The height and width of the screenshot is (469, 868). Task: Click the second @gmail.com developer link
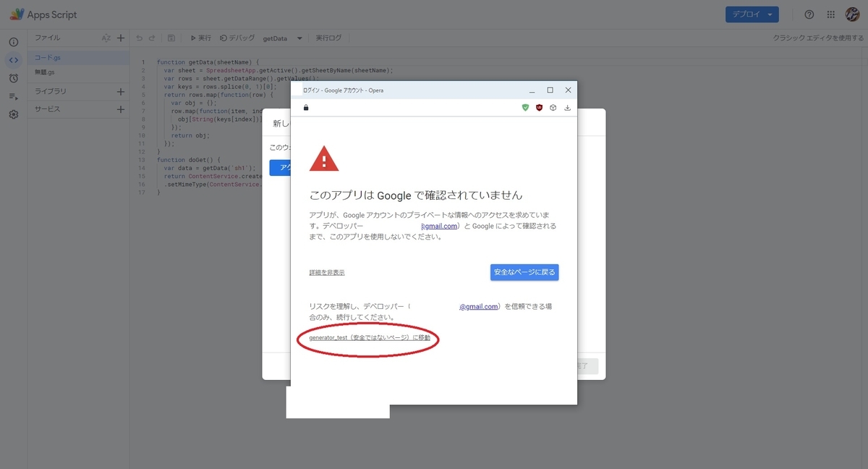[479, 306]
